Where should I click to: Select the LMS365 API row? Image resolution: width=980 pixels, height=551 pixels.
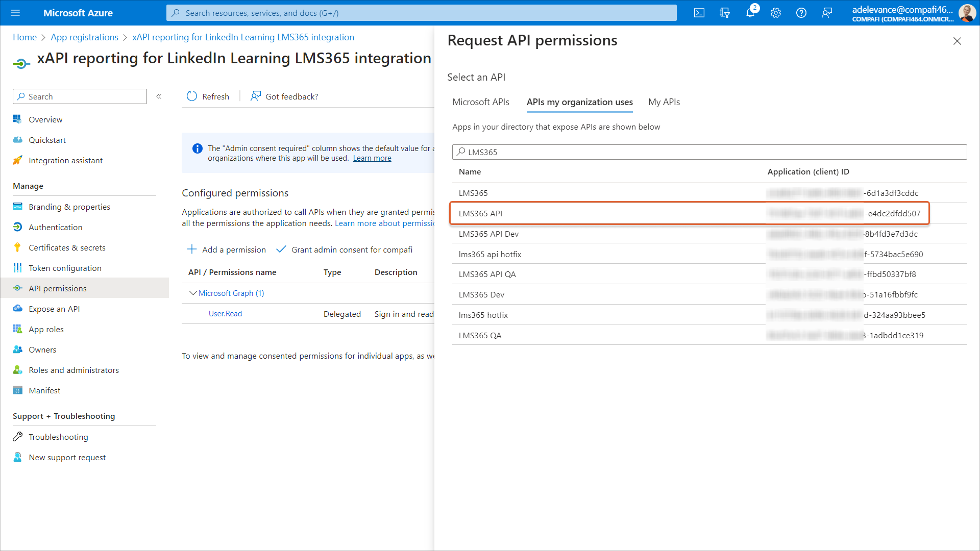480,213
